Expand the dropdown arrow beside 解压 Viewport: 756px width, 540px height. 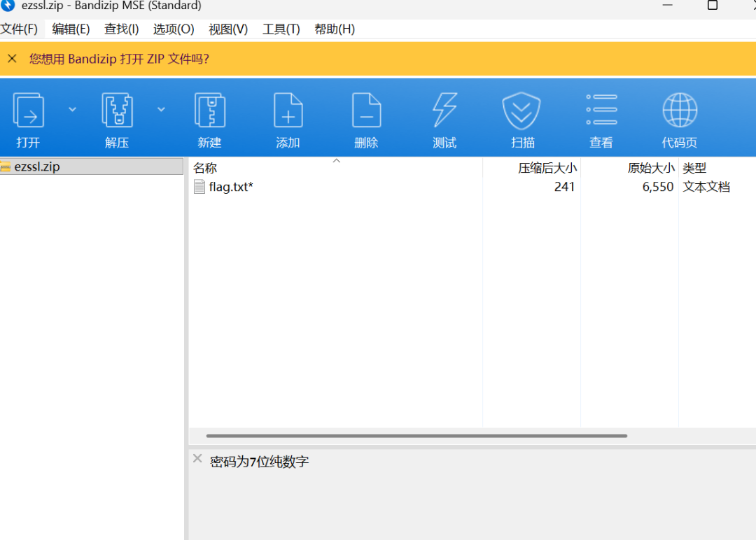161,109
